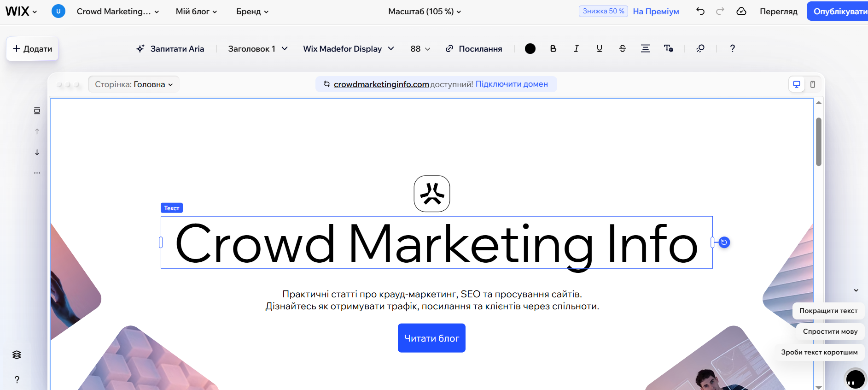Image resolution: width=868 pixels, height=390 pixels.
Task: Select the site logo image above heading
Action: [x=432, y=194]
